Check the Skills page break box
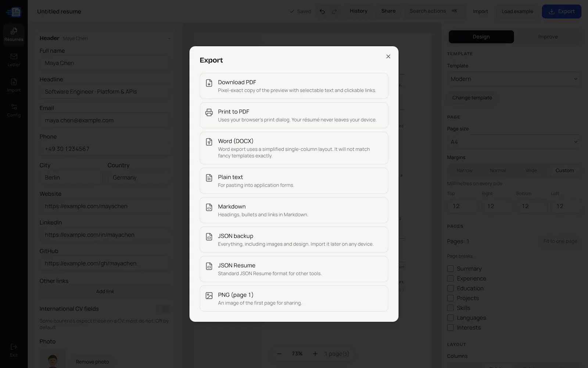Image resolution: width=588 pixels, height=368 pixels. point(450,308)
